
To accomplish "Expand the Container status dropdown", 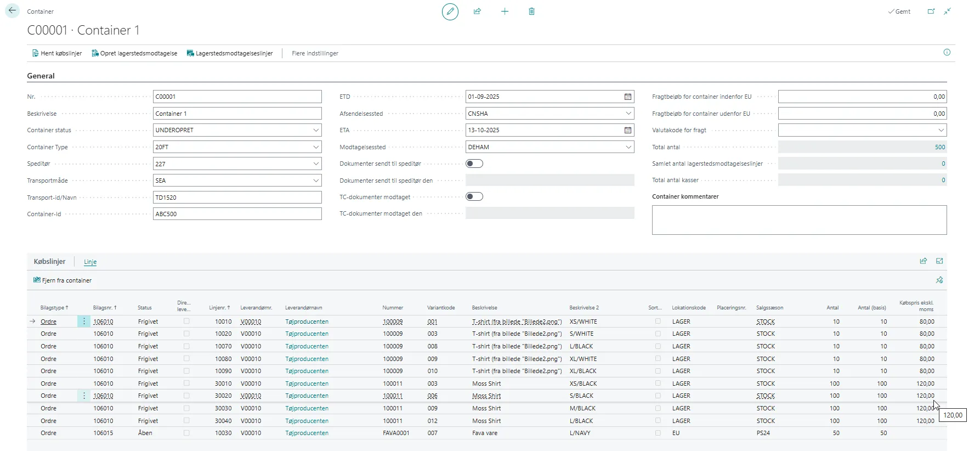I will 316,131.
